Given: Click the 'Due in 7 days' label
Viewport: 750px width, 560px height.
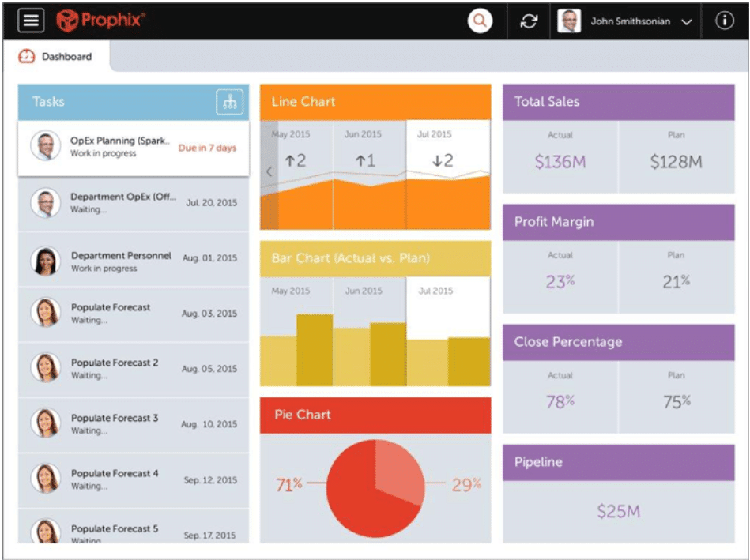Looking at the screenshot, I should click(207, 148).
